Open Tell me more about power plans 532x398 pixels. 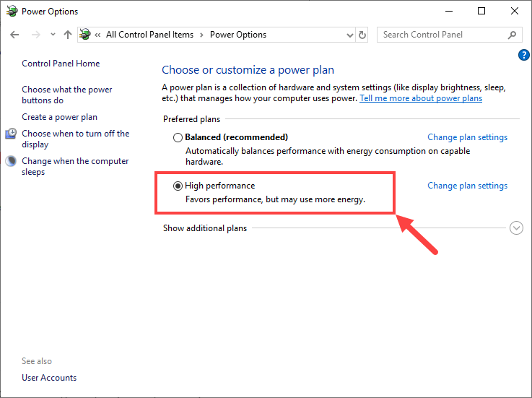421,98
